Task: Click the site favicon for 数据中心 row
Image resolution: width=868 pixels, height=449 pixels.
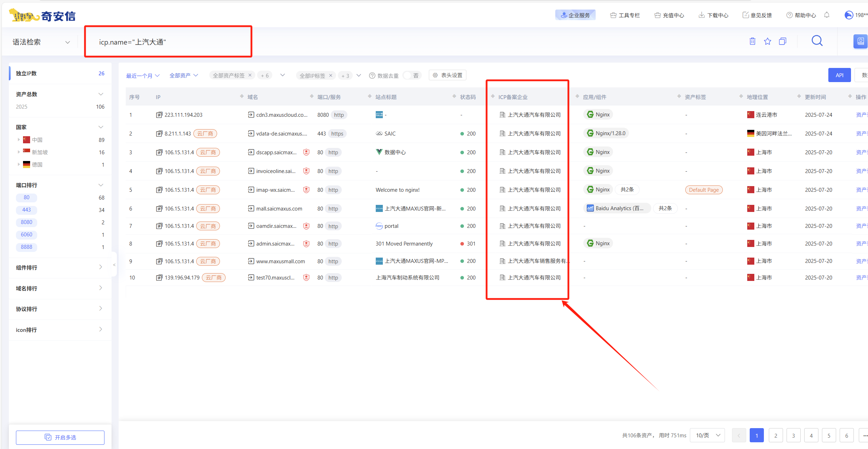Action: pyautogui.click(x=379, y=152)
